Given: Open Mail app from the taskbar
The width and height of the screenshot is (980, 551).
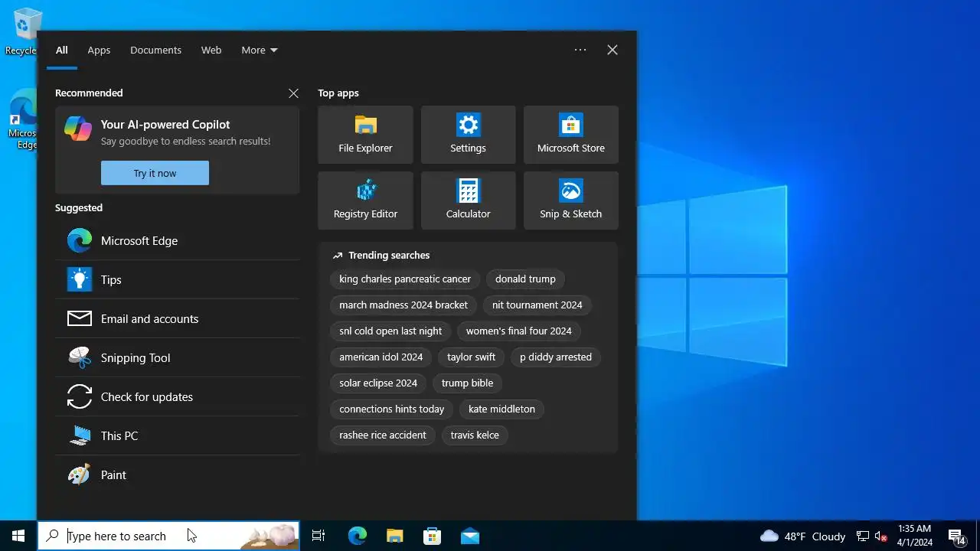Looking at the screenshot, I should click(469, 536).
